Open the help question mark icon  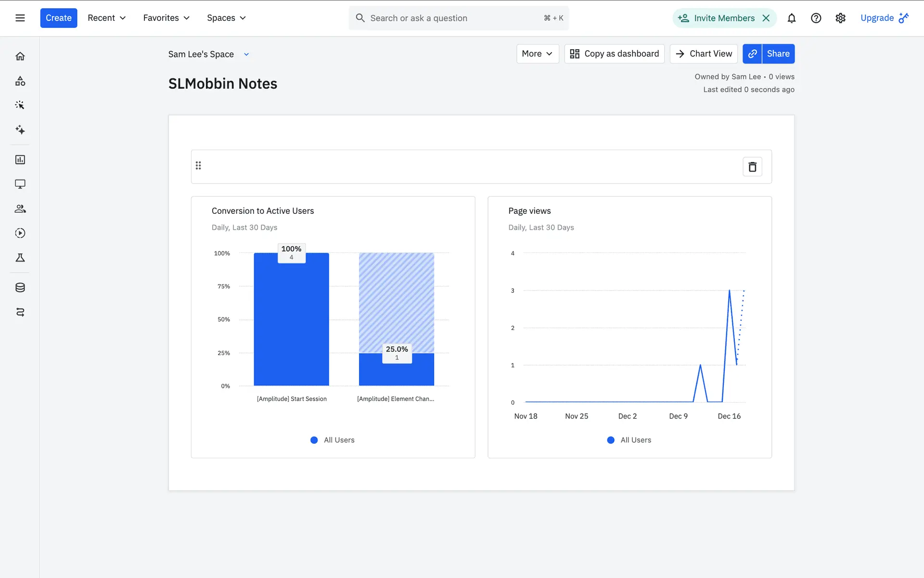pyautogui.click(x=816, y=18)
